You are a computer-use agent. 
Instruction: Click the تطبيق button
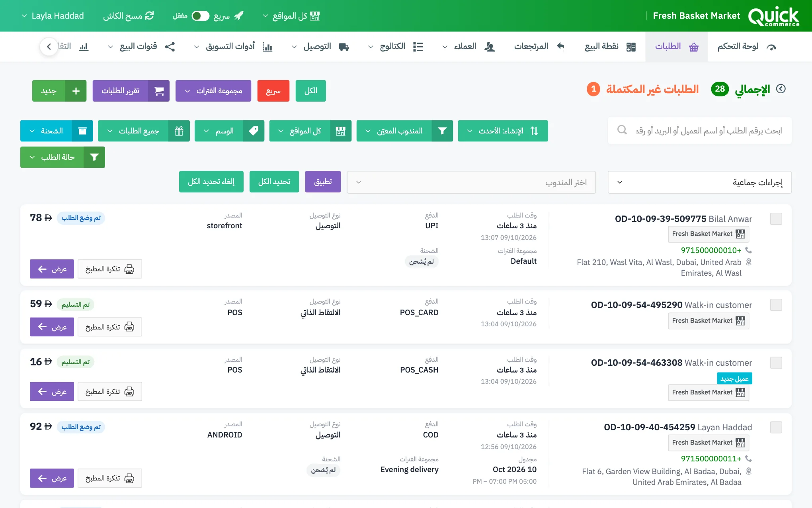pos(323,182)
